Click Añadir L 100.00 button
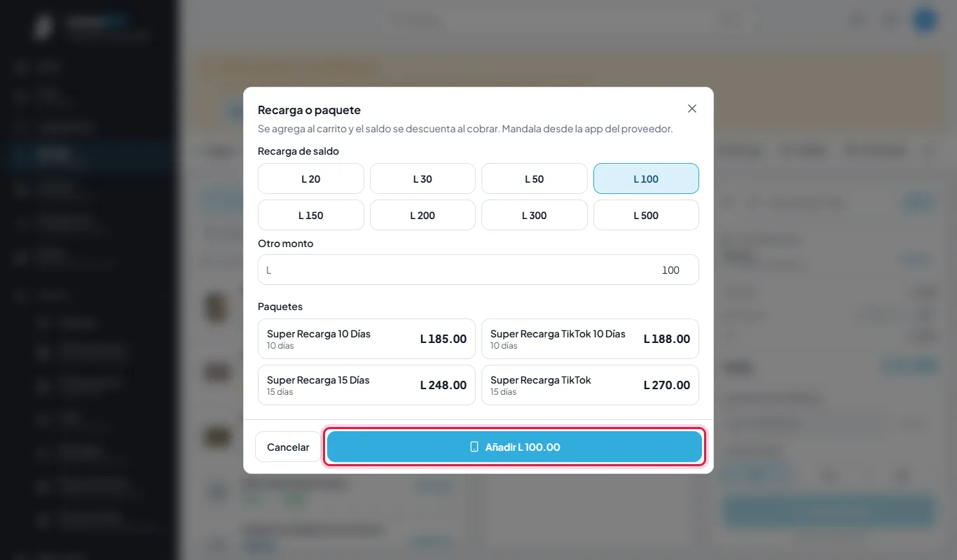The image size is (957, 560). pos(514,447)
